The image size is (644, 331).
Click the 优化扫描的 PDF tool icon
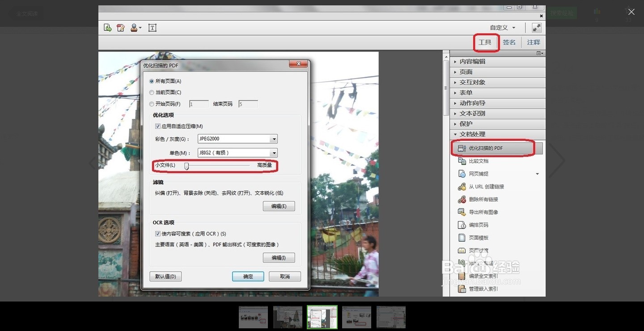(462, 148)
